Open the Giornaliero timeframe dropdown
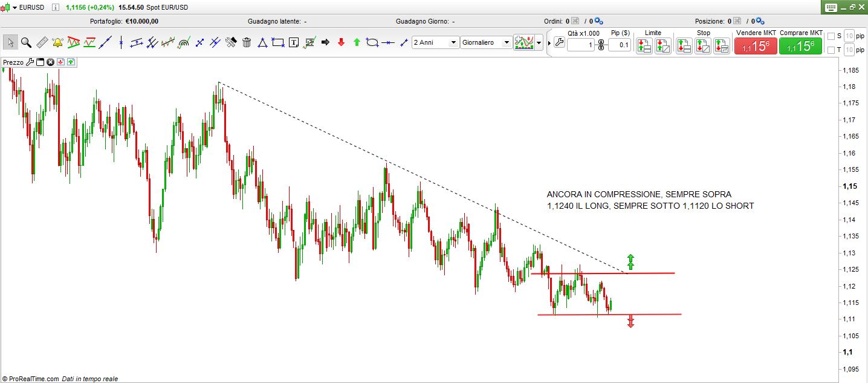Image resolution: width=868 pixels, height=383 pixels. 486,42
